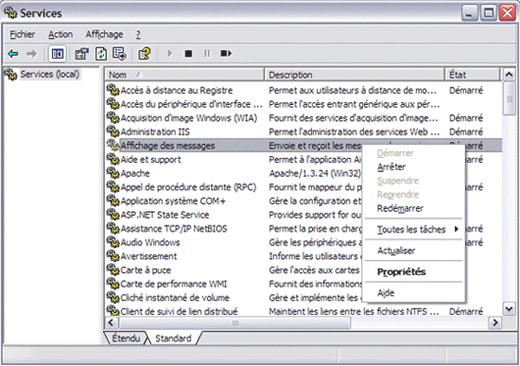This screenshot has width=520, height=366.
Task: Click the Services title bar gear icon
Action: (11, 13)
